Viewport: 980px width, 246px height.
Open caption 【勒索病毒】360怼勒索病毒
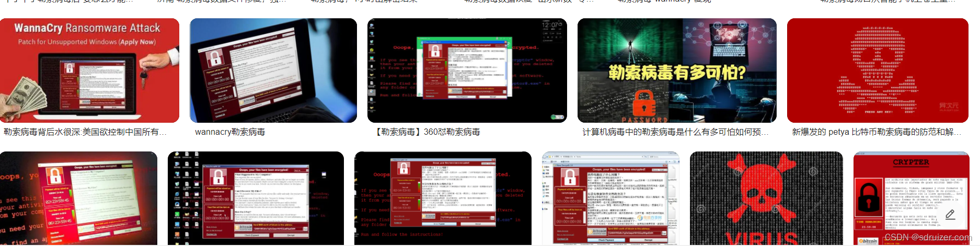click(x=426, y=132)
